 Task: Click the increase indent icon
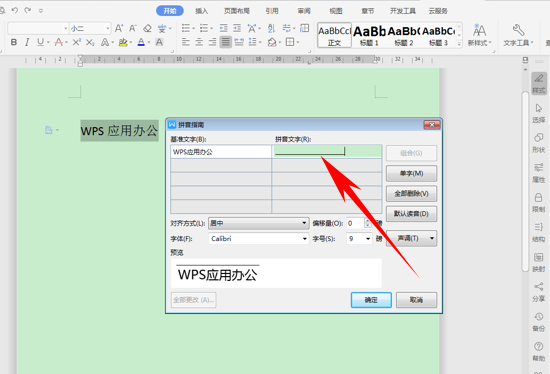tap(237, 28)
